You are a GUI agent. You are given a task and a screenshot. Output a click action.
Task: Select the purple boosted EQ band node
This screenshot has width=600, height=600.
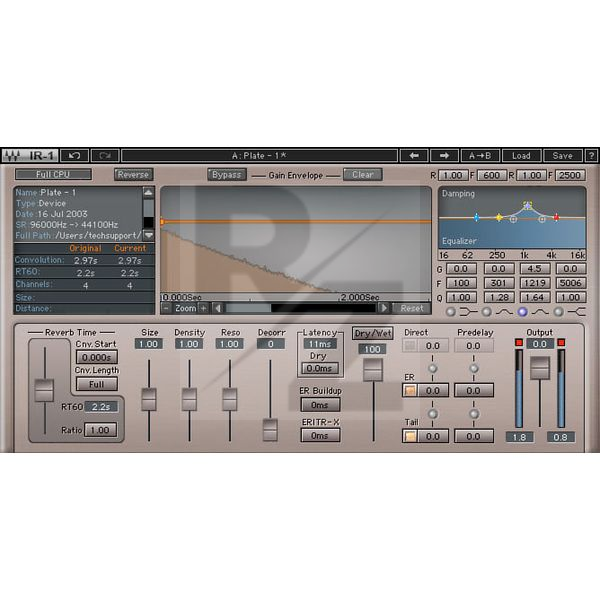pyautogui.click(x=528, y=205)
